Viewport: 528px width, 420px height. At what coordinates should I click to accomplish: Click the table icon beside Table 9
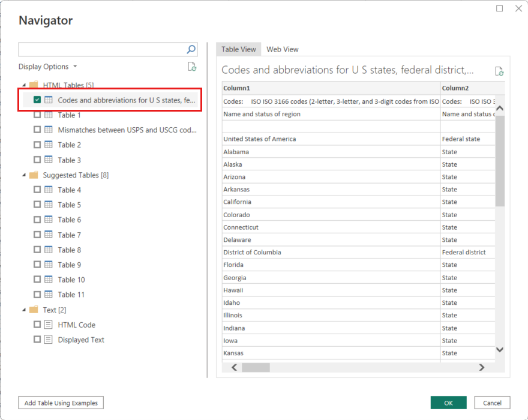pos(49,265)
